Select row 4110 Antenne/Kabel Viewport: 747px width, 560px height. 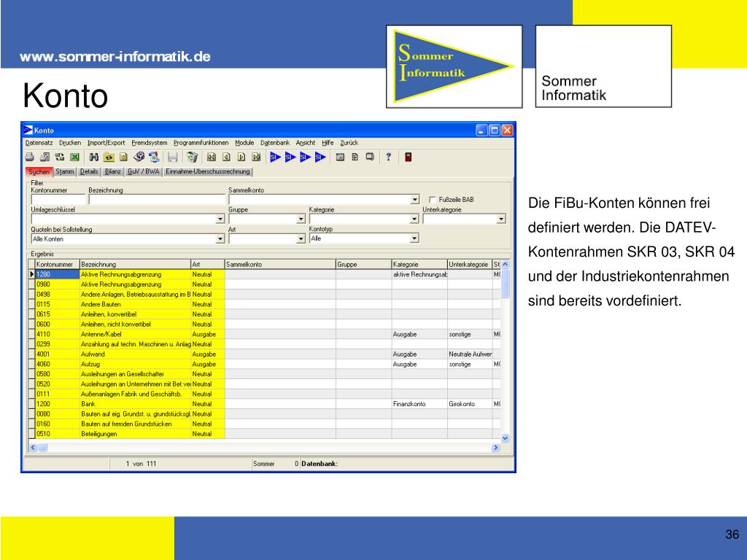coord(264,334)
